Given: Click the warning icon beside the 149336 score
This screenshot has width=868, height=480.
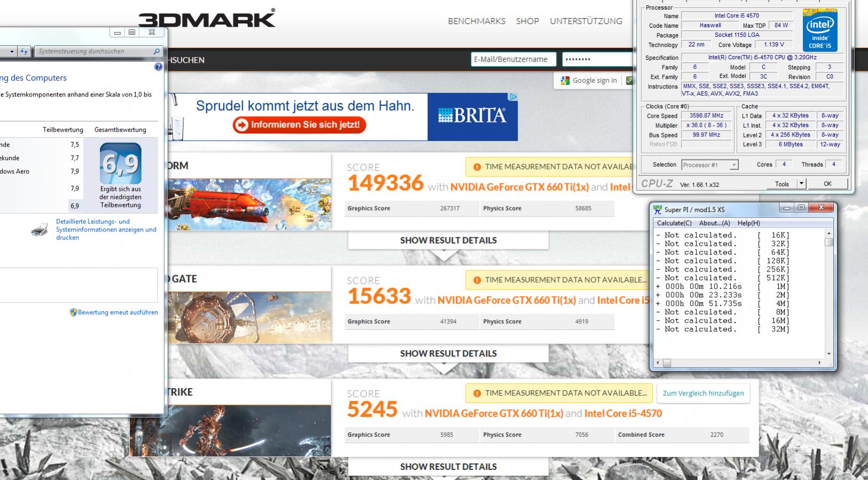Looking at the screenshot, I should coord(476,167).
